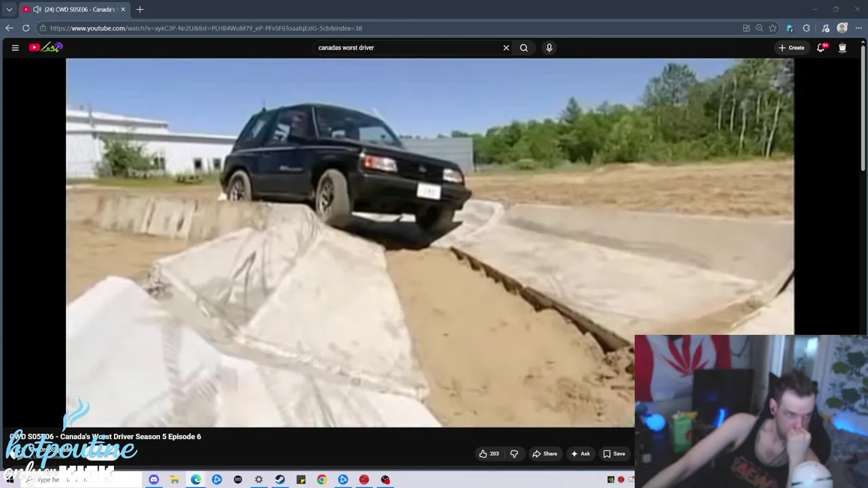Clear the YouTube search text
This screenshot has height=488, width=868.
[506, 47]
